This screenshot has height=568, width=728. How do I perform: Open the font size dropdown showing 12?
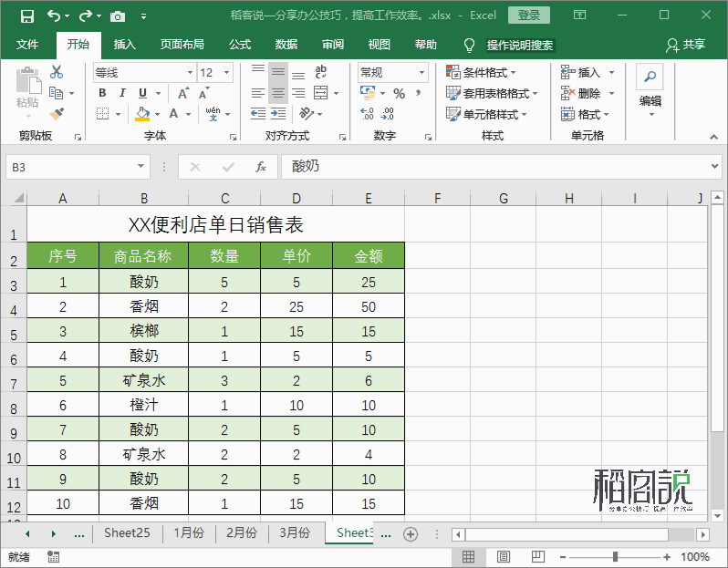click(226, 72)
